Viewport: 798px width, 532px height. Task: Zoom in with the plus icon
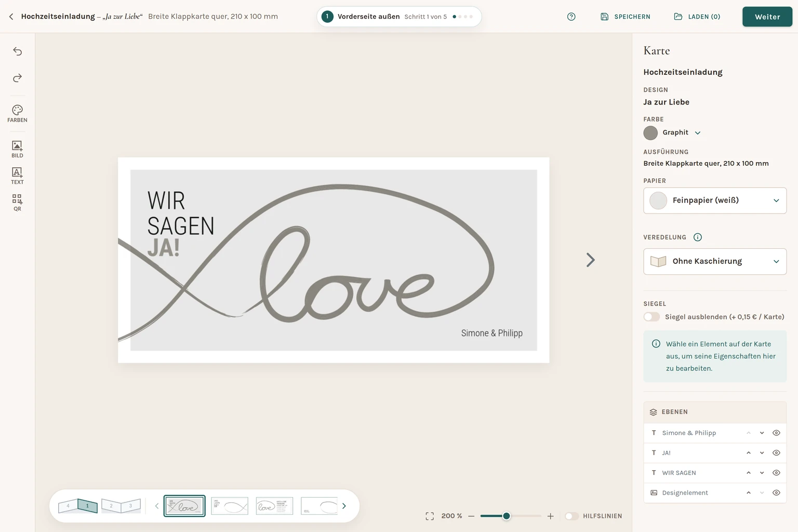click(x=551, y=516)
